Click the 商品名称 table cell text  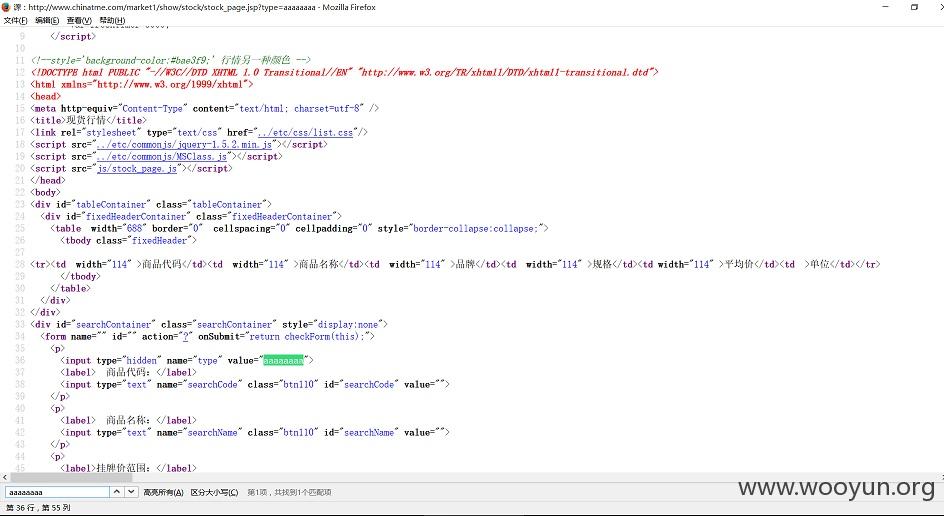[318, 264]
